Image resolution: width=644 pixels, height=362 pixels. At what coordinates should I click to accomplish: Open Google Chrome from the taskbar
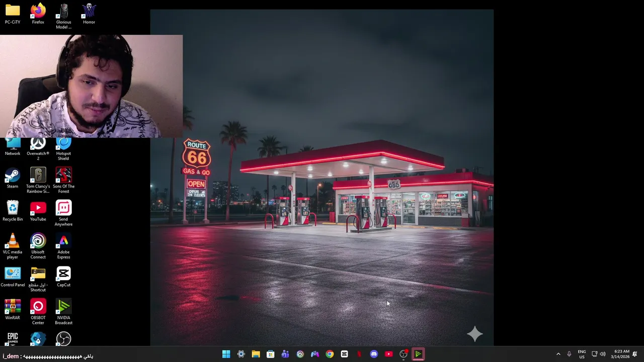pyautogui.click(x=330, y=354)
